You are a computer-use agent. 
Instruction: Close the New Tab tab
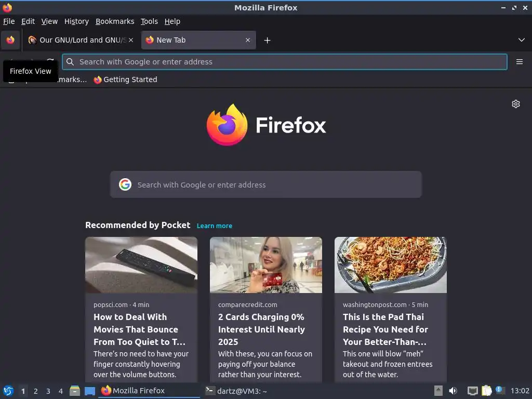coord(248,40)
